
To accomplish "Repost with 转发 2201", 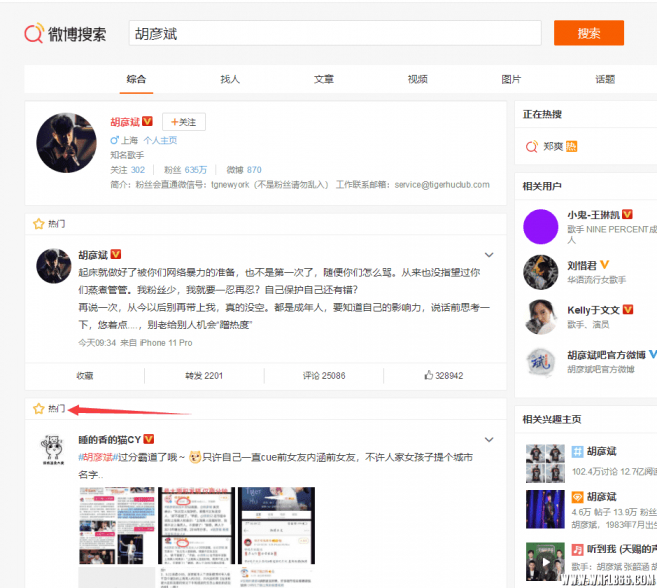I will (204, 376).
